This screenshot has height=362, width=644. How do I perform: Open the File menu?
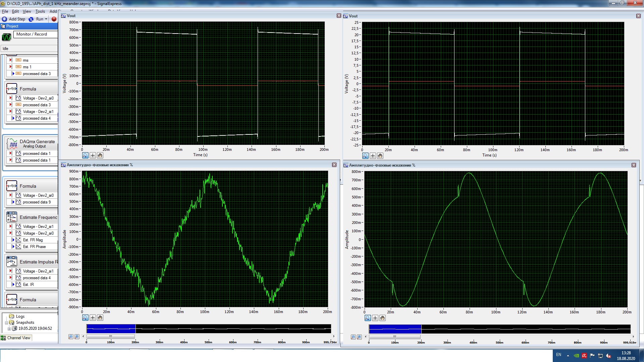coord(5,11)
